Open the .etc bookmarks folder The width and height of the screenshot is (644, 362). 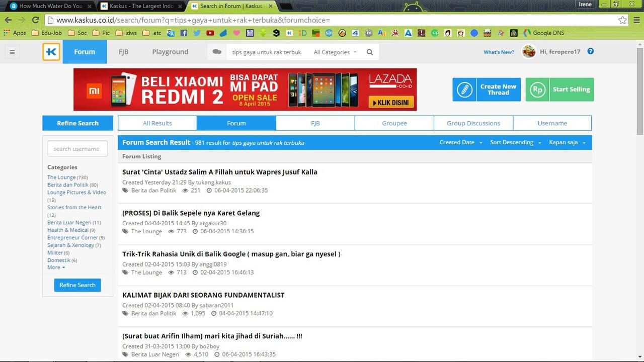152,33
